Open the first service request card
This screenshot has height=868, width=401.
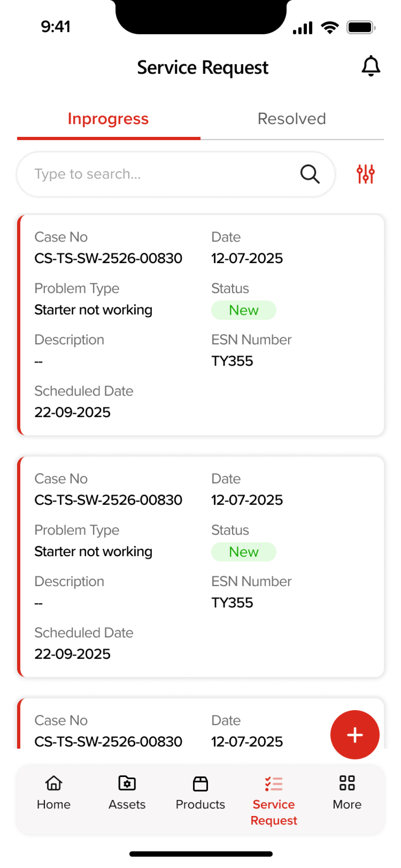(200, 325)
